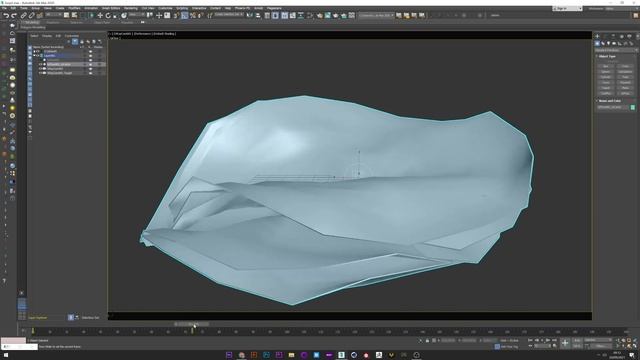Open the Standard Primitives category dropdown
Image resolution: width=640 pixels, height=360 pixels.
[x=616, y=50]
